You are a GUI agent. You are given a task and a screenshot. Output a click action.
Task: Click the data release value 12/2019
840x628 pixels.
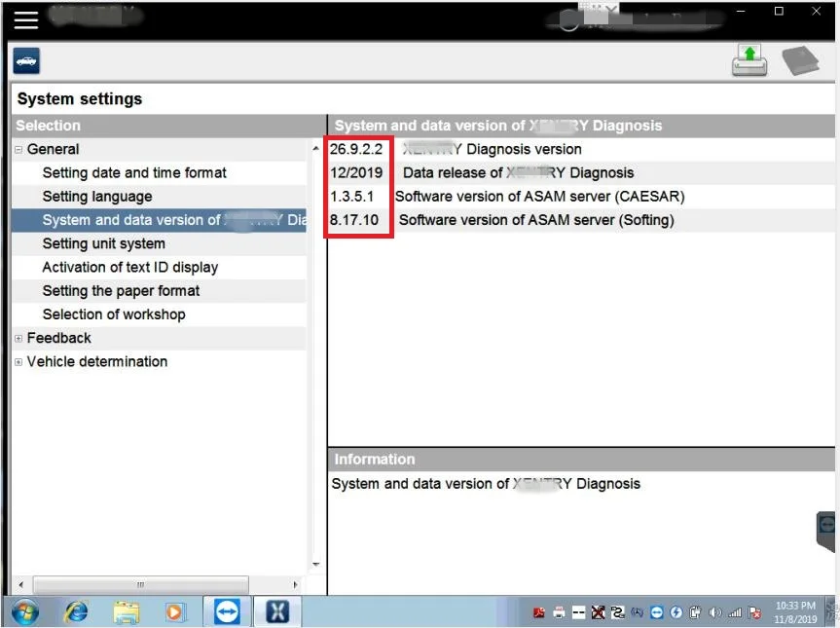(356, 172)
